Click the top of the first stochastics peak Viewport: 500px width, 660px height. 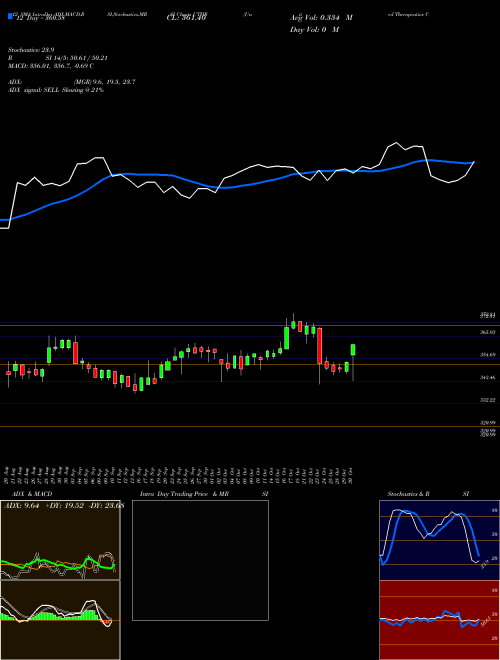coord(398,511)
